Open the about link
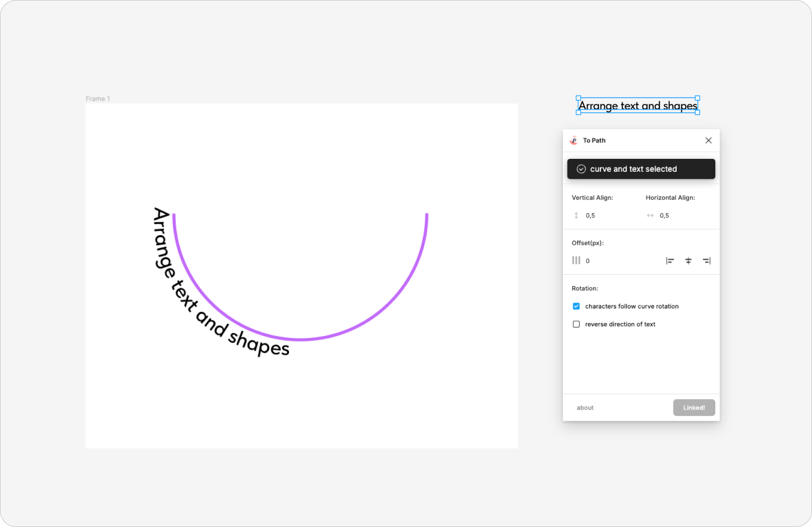Image resolution: width=812 pixels, height=527 pixels. pyautogui.click(x=585, y=407)
